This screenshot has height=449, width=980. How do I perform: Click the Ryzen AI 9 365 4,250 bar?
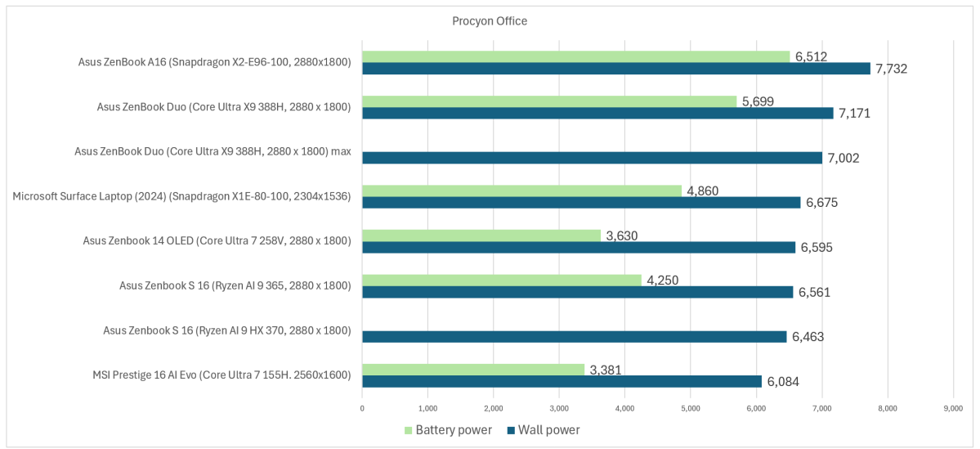(502, 281)
